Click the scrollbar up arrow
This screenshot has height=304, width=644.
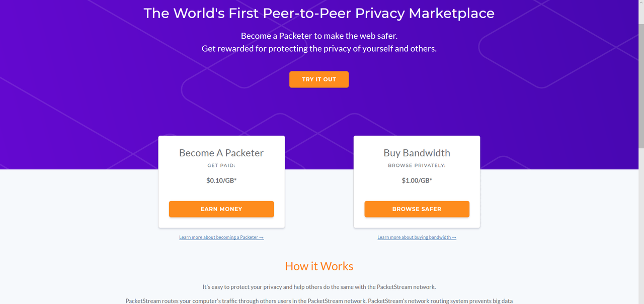[641, 4]
